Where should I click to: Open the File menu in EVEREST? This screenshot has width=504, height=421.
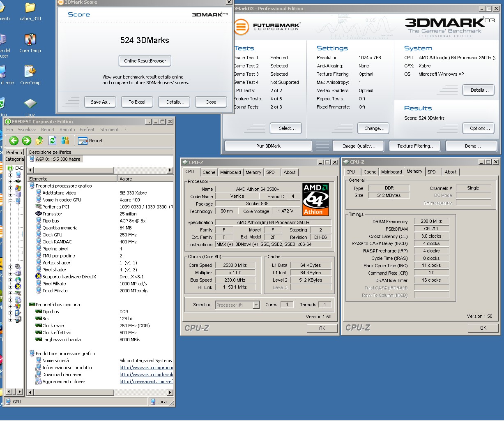point(9,130)
